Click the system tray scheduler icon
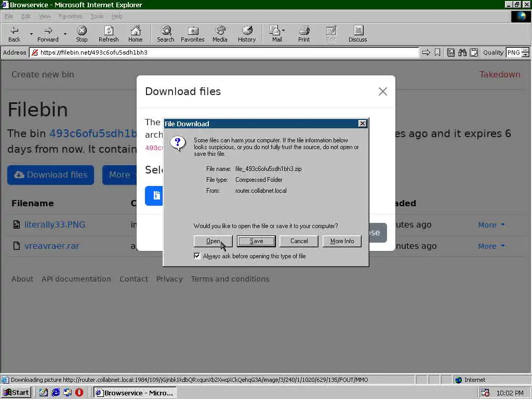 (485, 393)
